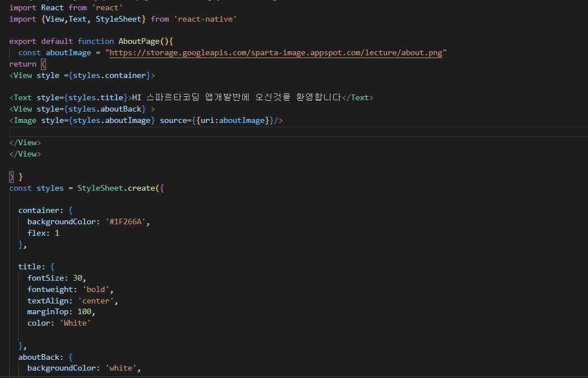The height and width of the screenshot is (378, 588).
Task: Click the color 'White' value
Action: coord(75,323)
